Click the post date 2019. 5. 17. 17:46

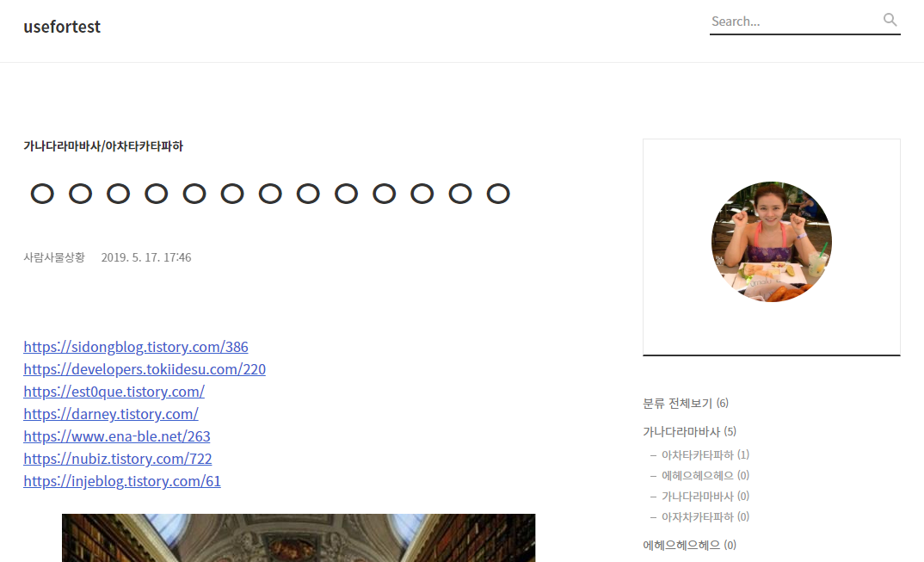(x=146, y=257)
